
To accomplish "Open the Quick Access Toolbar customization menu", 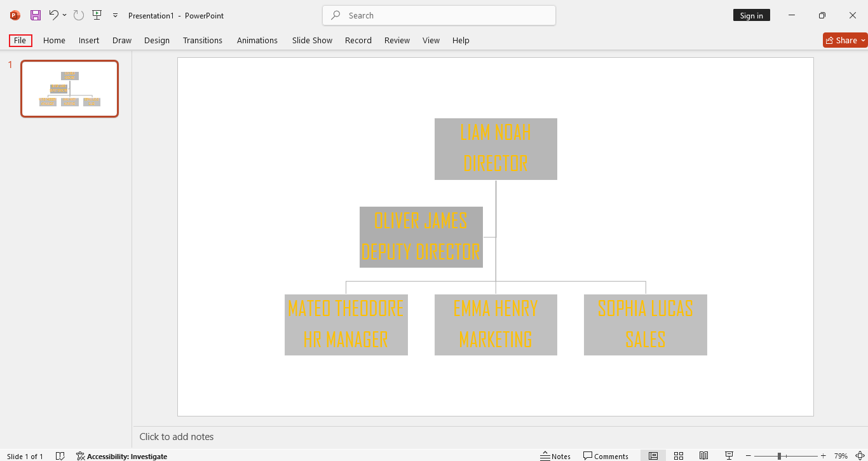I will pyautogui.click(x=115, y=15).
